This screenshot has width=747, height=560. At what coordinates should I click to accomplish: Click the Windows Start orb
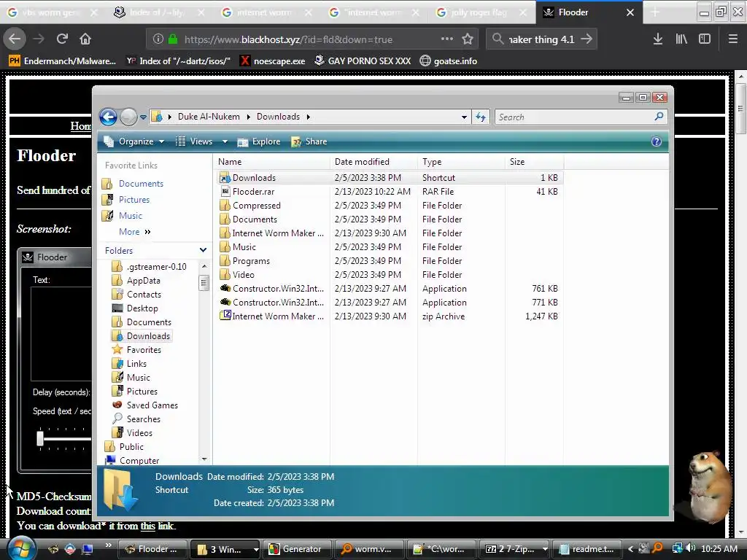pyautogui.click(x=20, y=548)
